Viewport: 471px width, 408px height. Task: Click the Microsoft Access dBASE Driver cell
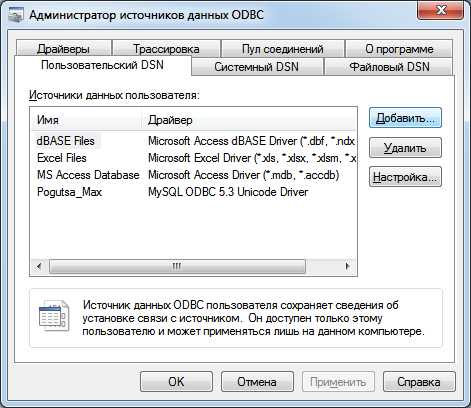(x=251, y=141)
